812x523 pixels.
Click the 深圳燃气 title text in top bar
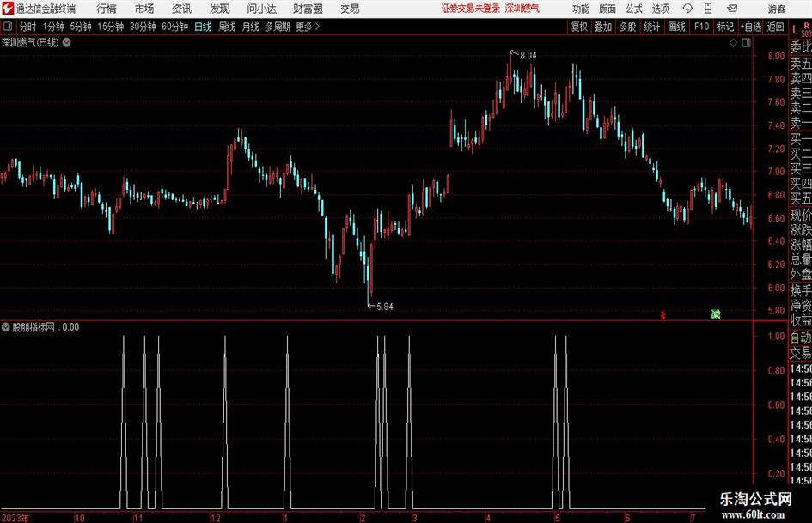pos(522,9)
